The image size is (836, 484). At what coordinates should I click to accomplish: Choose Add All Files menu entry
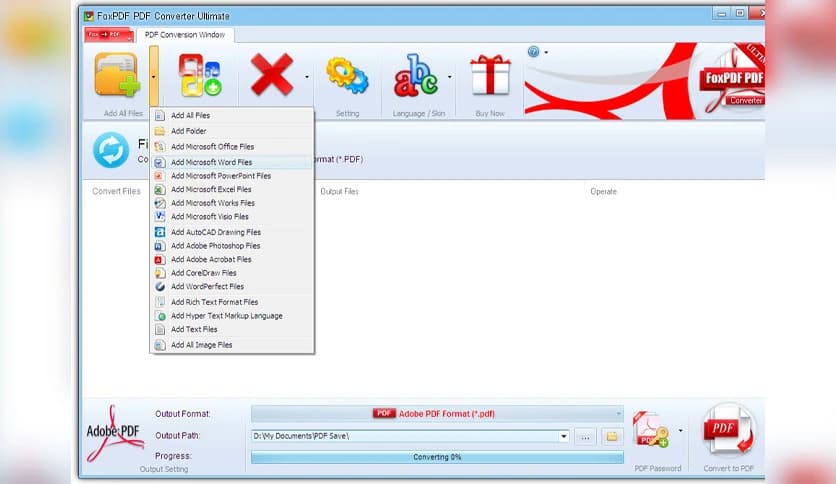232,116
